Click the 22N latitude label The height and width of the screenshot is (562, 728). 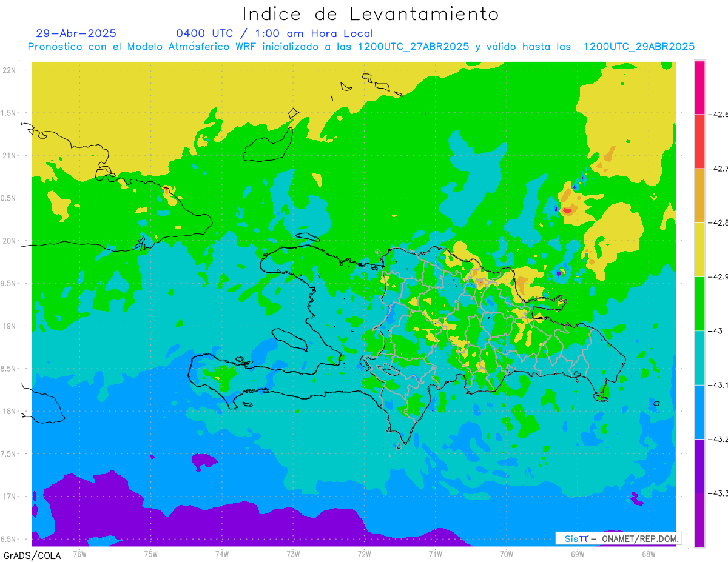click(x=10, y=70)
